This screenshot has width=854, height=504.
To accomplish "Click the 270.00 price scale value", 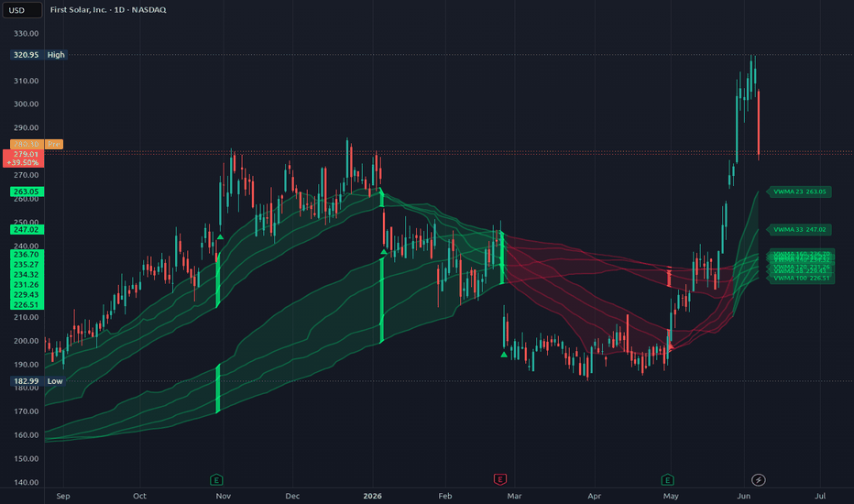I will [x=27, y=175].
